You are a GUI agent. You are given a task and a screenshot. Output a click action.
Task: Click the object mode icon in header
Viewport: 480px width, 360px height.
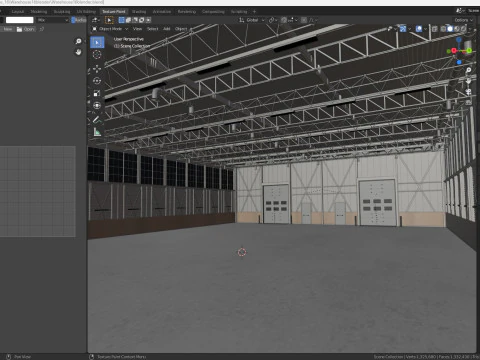(95, 29)
